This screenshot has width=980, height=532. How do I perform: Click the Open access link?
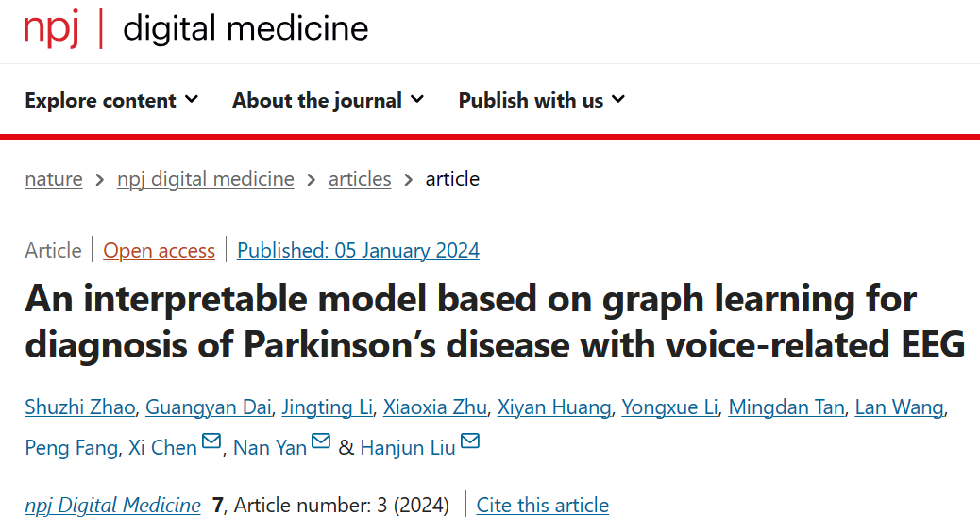click(160, 251)
